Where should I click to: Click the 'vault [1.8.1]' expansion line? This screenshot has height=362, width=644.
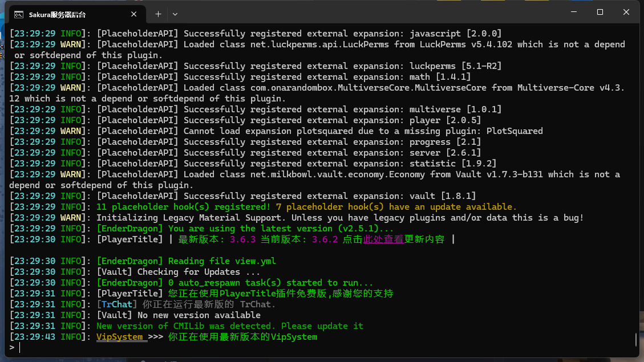(x=243, y=196)
